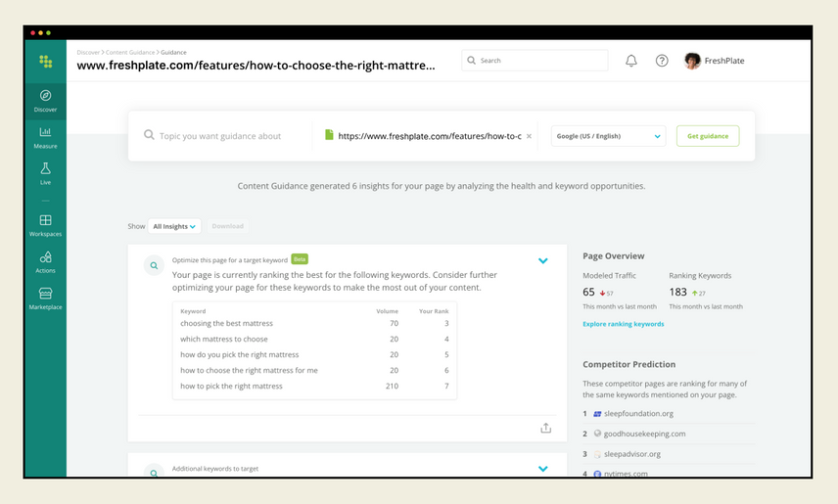838x504 pixels.
Task: Click the FreshPlate account name
Action: coord(724,61)
